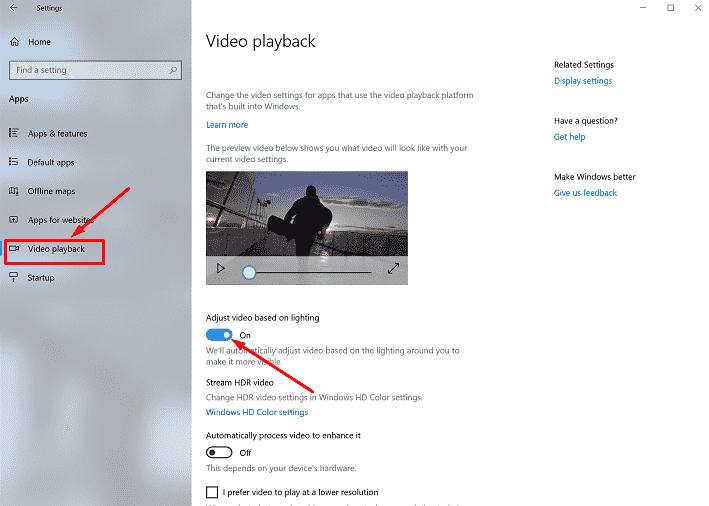Click the Default apps icon

[14, 162]
